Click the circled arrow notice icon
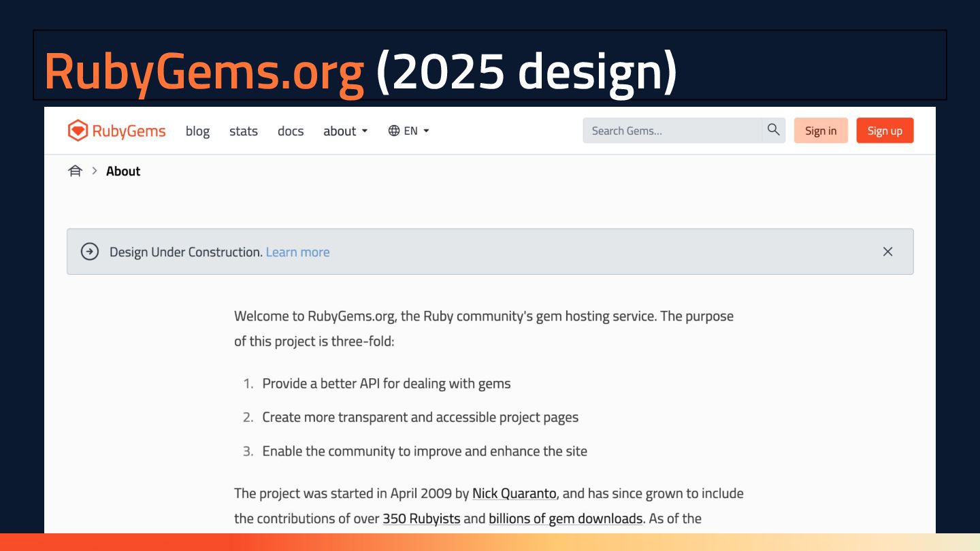The image size is (980, 551). click(x=90, y=252)
